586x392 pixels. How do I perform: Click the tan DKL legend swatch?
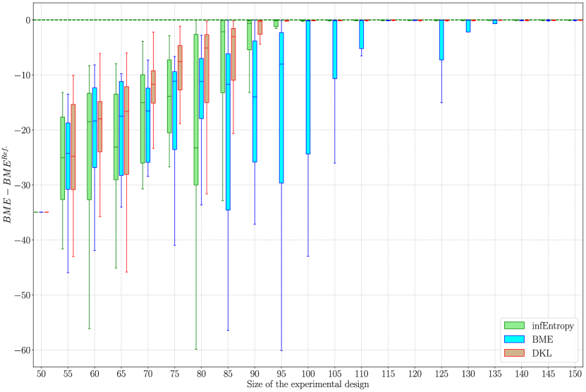tap(514, 353)
